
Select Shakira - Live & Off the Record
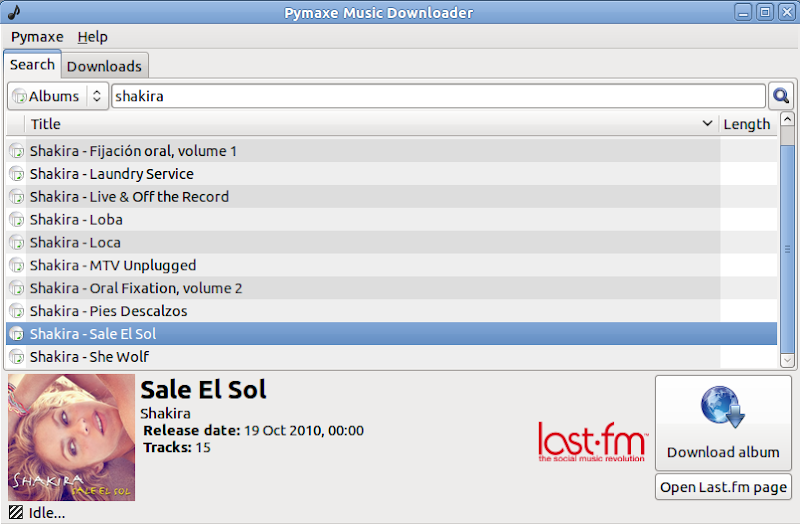click(391, 197)
